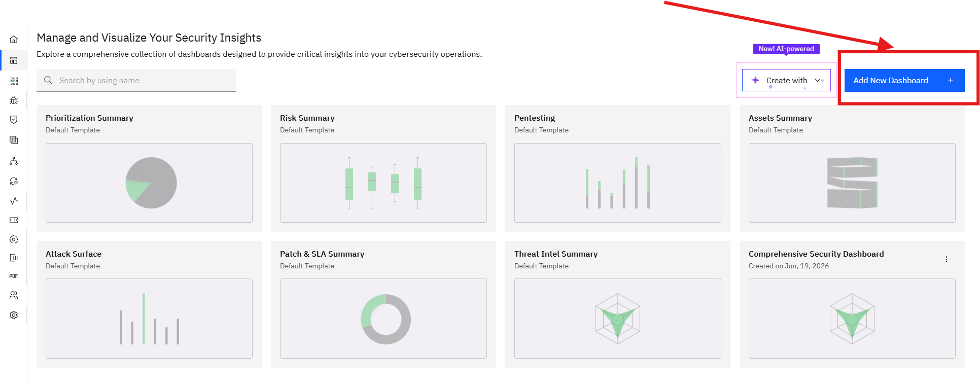Screen dimensions: 980x384
Task: Open the settings gear in sidebar
Action: click(x=14, y=315)
